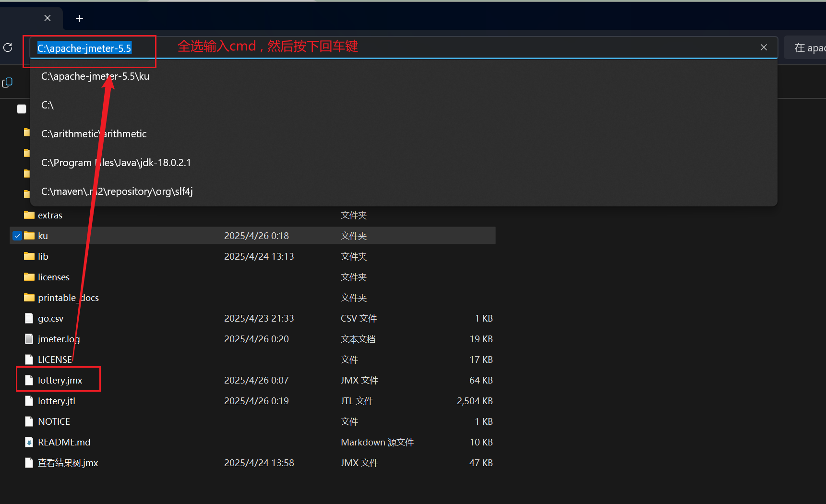Select the lottery.jmx file name
Screen dimensions: 826x504
[60, 380]
